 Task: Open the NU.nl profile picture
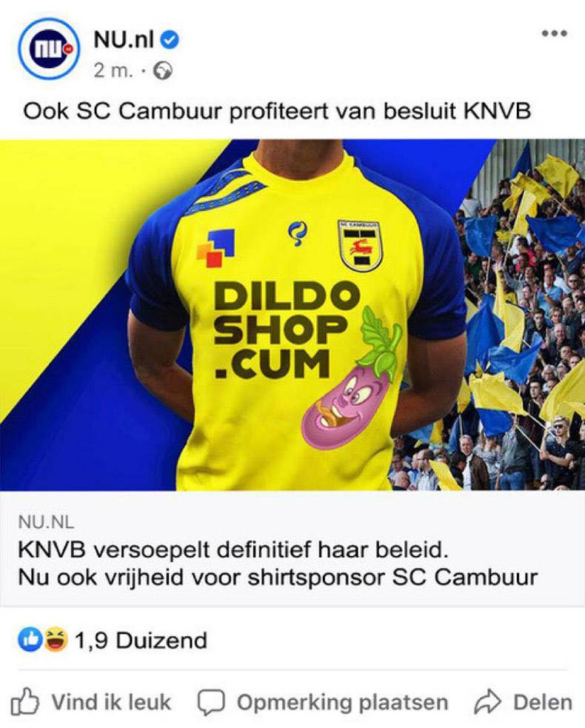click(x=49, y=48)
